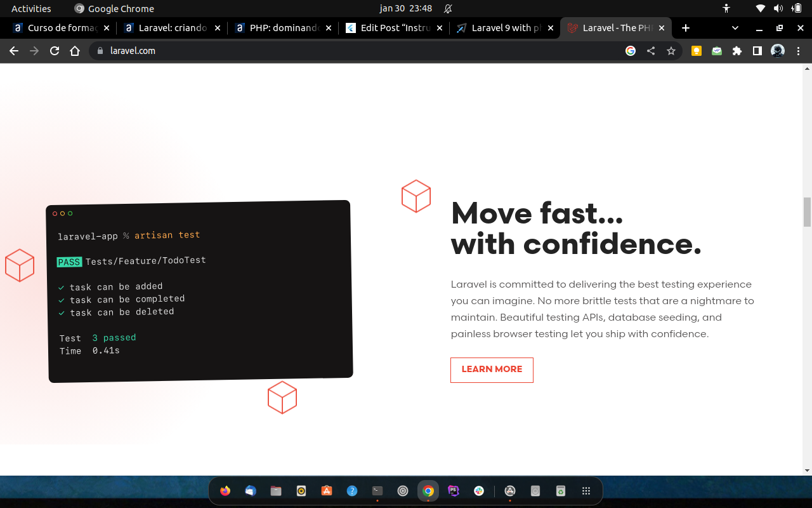Open Terminal from the dock
Screen dimensions: 812x508
click(377, 491)
